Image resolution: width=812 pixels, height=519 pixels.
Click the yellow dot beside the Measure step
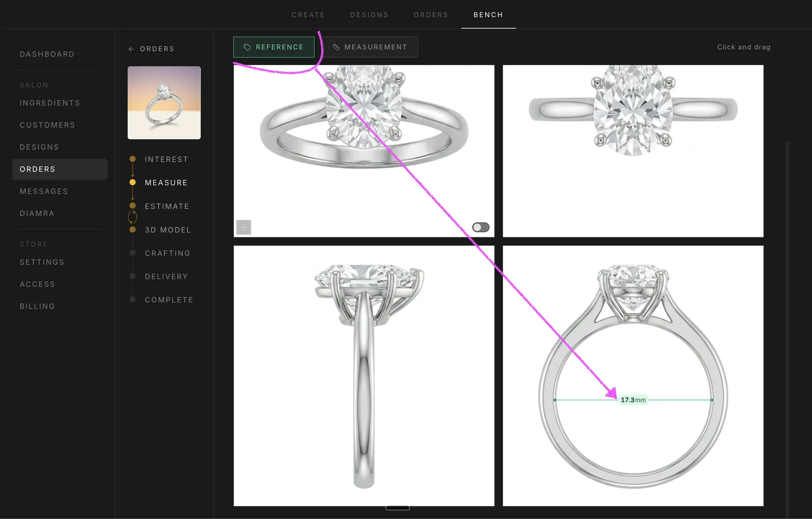pos(132,182)
